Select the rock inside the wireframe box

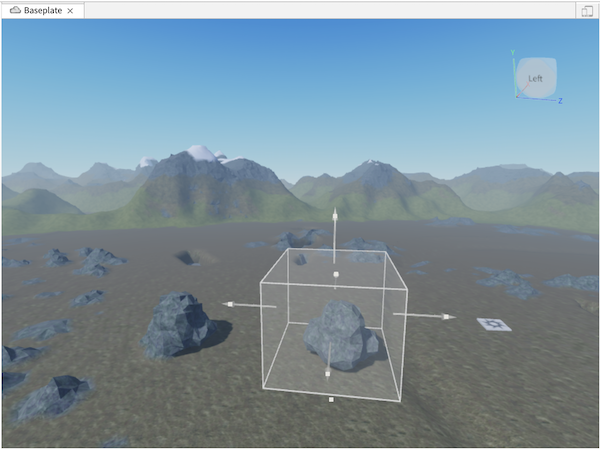point(341,335)
